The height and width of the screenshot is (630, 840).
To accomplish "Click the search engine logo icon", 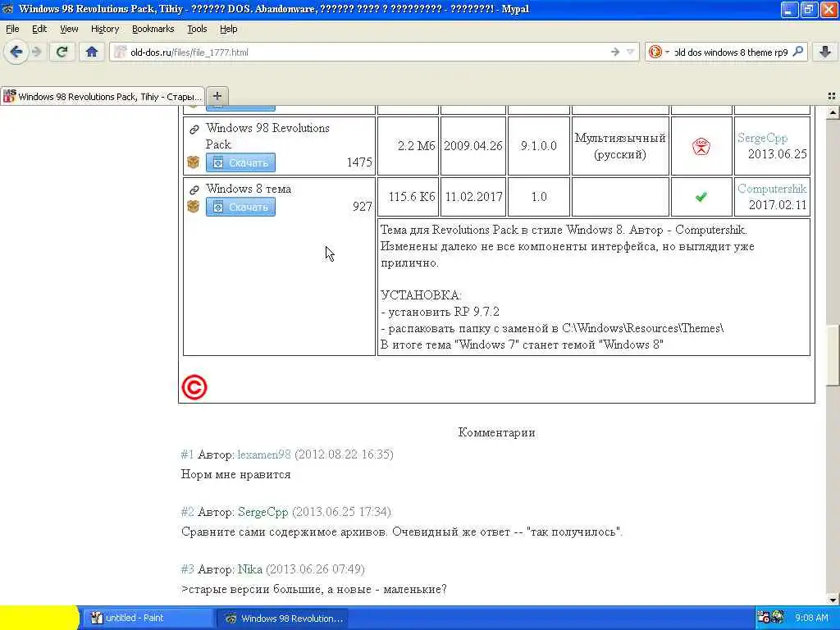I will (x=655, y=52).
